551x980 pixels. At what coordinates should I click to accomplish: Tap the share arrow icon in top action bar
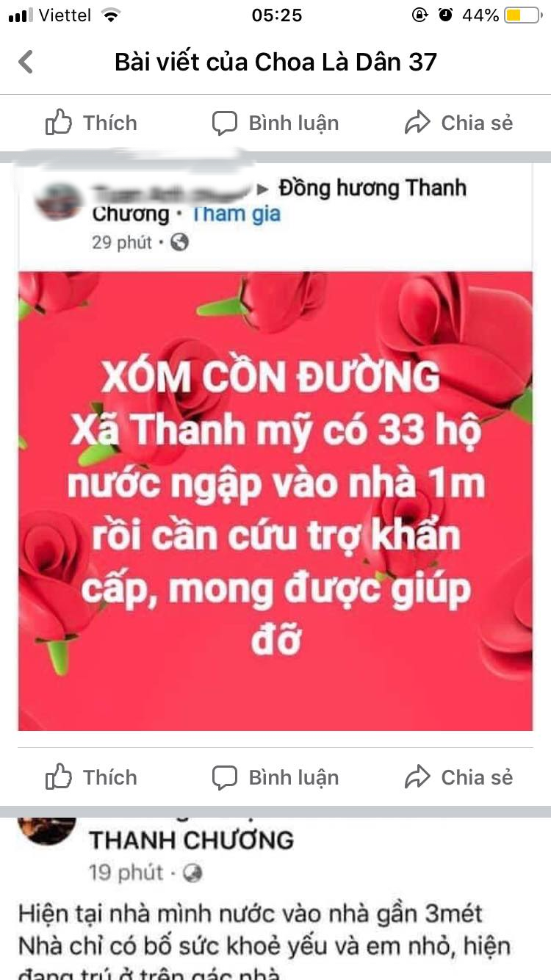pyautogui.click(x=417, y=123)
